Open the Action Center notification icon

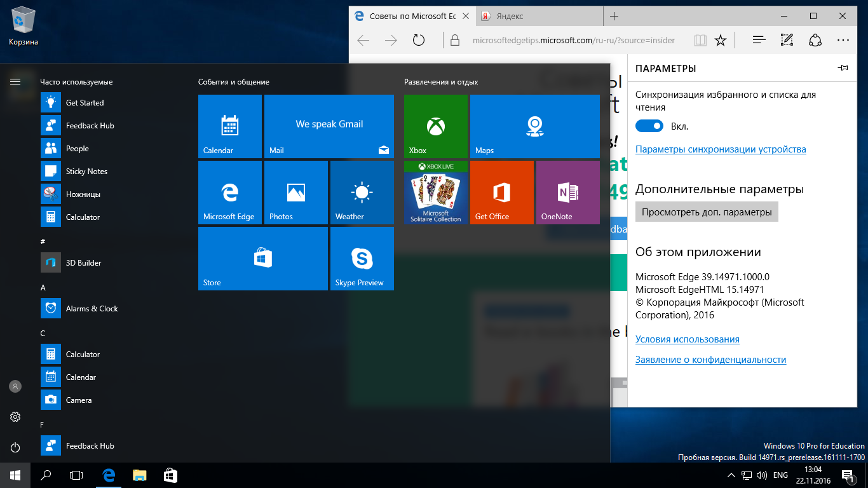point(848,475)
